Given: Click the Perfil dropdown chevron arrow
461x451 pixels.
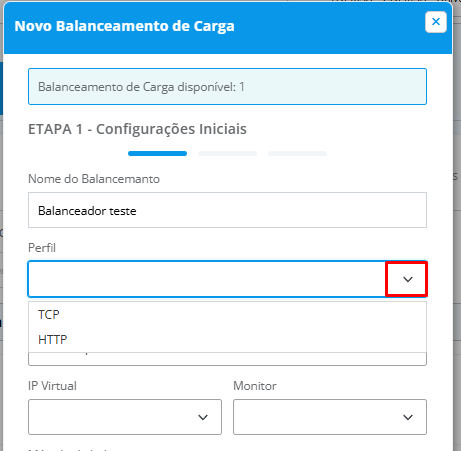Looking at the screenshot, I should tap(408, 279).
